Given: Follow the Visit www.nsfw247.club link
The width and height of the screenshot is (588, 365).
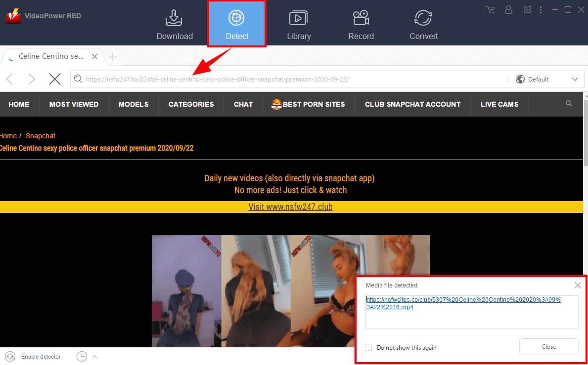Looking at the screenshot, I should click(290, 207).
